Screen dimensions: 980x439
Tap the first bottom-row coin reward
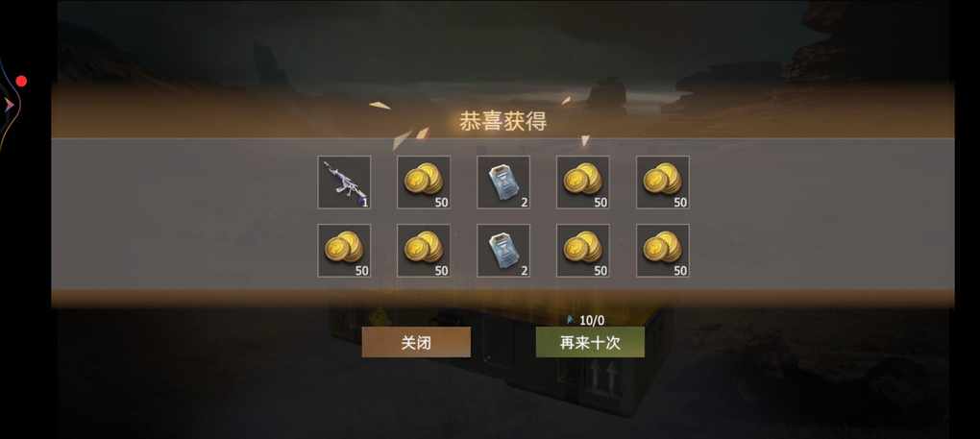click(344, 251)
